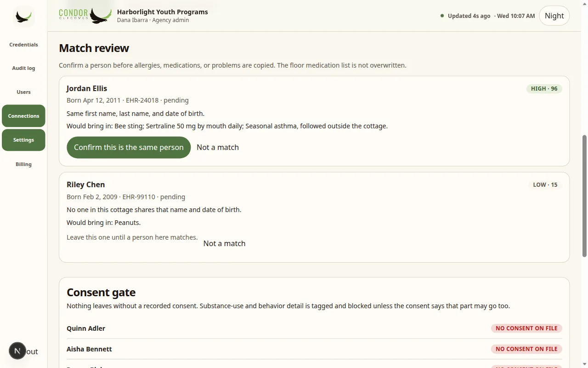This screenshot has height=368, width=588.
Task: Toggle Night mode
Action: click(x=554, y=16)
